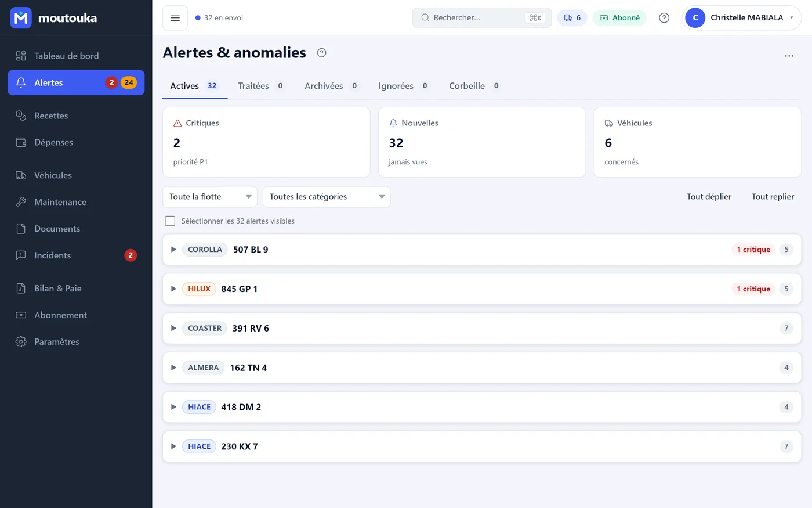Open the Toute la flotte dropdown

210,197
